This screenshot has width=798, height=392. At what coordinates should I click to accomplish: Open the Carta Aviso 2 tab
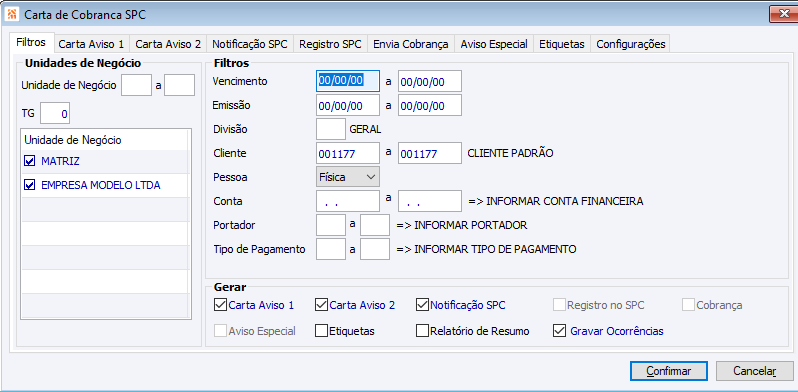click(x=168, y=44)
